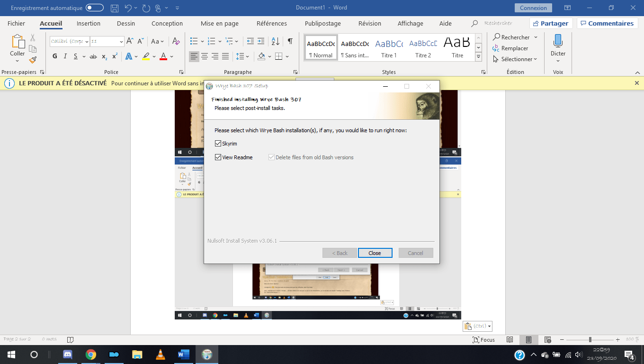The image size is (644, 364).
Task: Center the paragraph text
Action: click(205, 56)
